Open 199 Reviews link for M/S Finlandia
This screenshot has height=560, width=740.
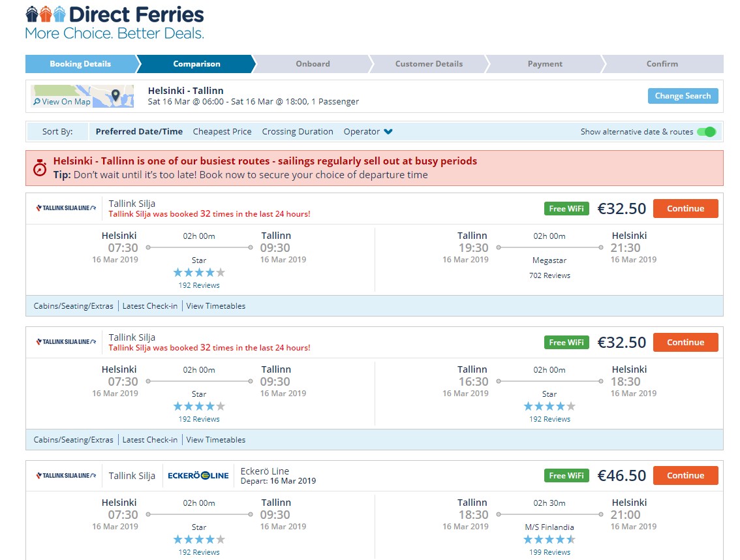pyautogui.click(x=549, y=552)
